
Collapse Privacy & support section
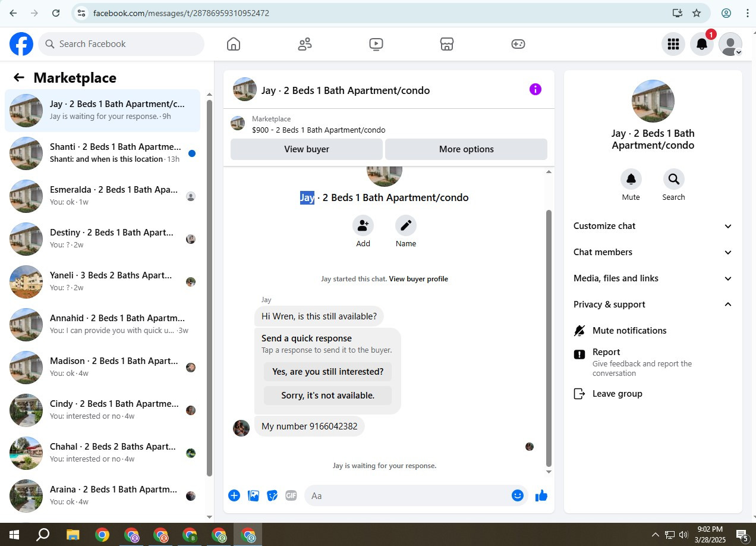(653, 305)
